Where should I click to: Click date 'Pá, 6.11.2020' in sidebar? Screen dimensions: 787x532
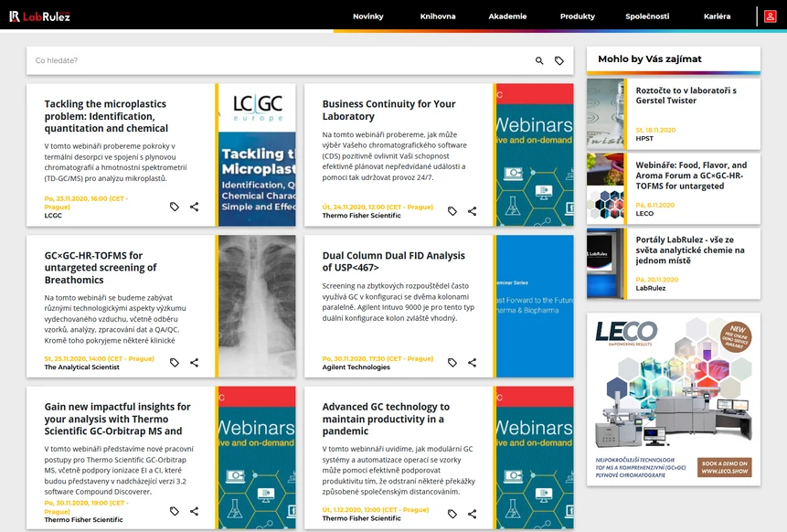tap(655, 205)
